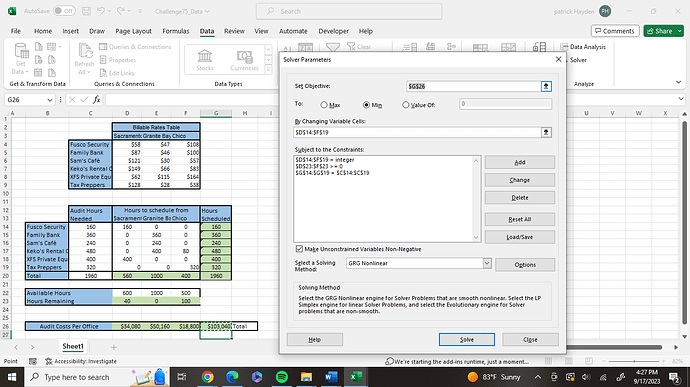Collapse the ribbon using the chevron
Viewport: 690px width, 387px height.
point(678,82)
